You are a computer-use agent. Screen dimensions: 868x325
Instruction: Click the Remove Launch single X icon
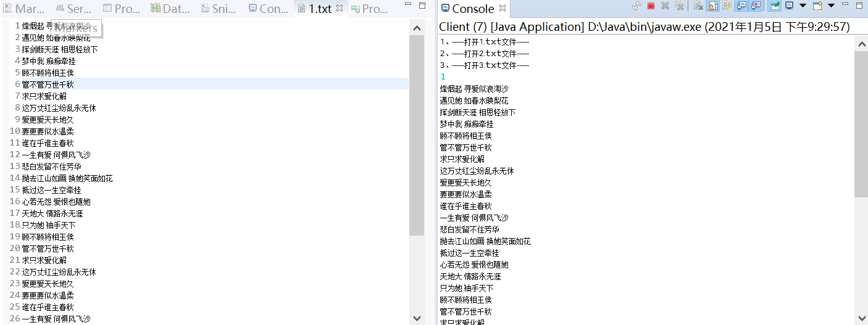(x=665, y=6)
